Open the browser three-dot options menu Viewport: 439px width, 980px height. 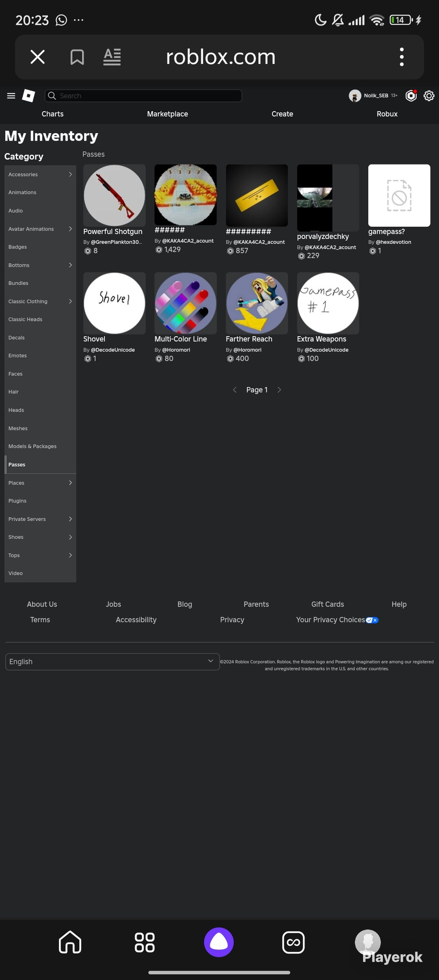[402, 57]
